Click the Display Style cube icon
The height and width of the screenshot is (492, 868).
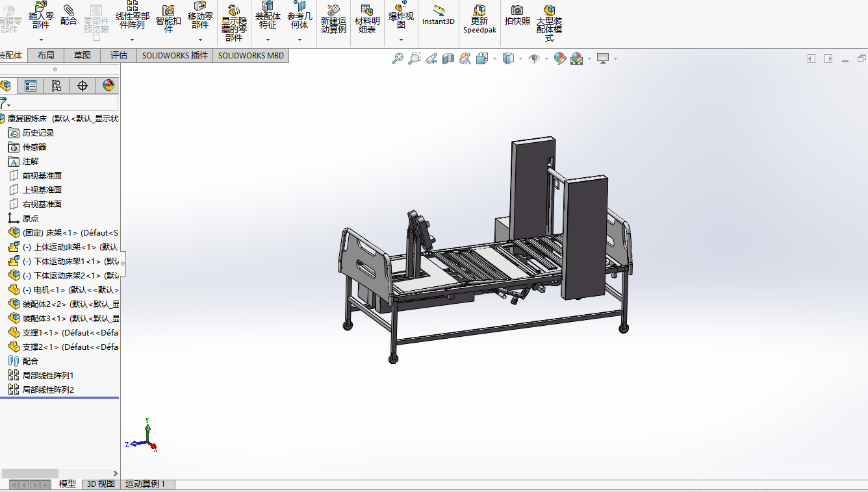509,58
